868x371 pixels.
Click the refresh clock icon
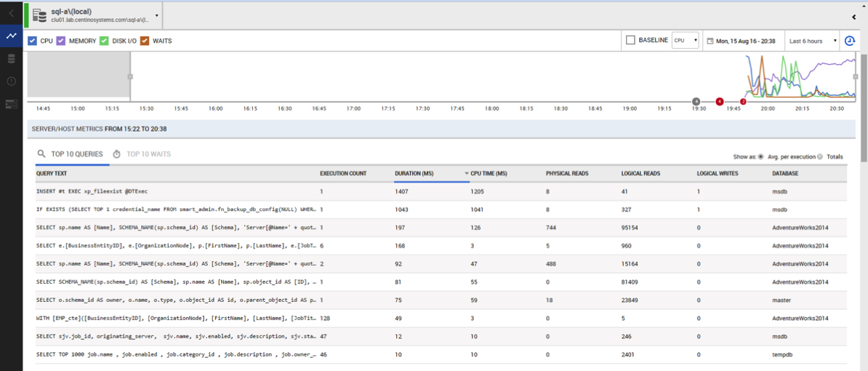[849, 41]
